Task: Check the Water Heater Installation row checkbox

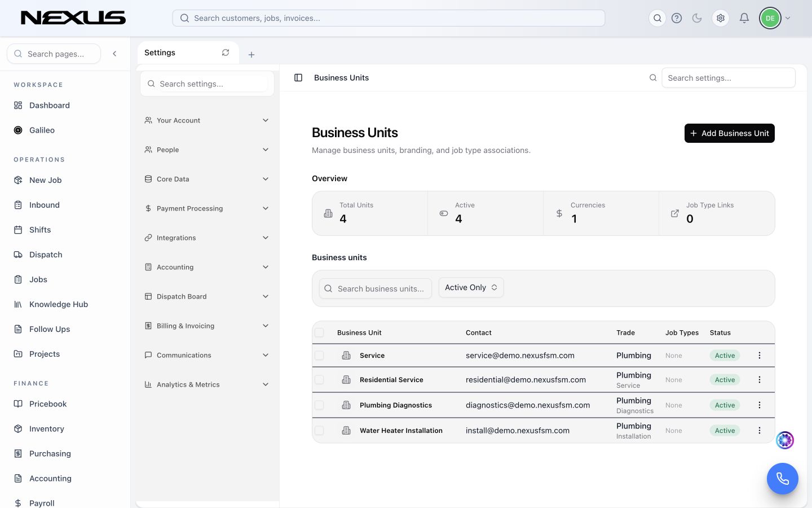Action: point(319,431)
